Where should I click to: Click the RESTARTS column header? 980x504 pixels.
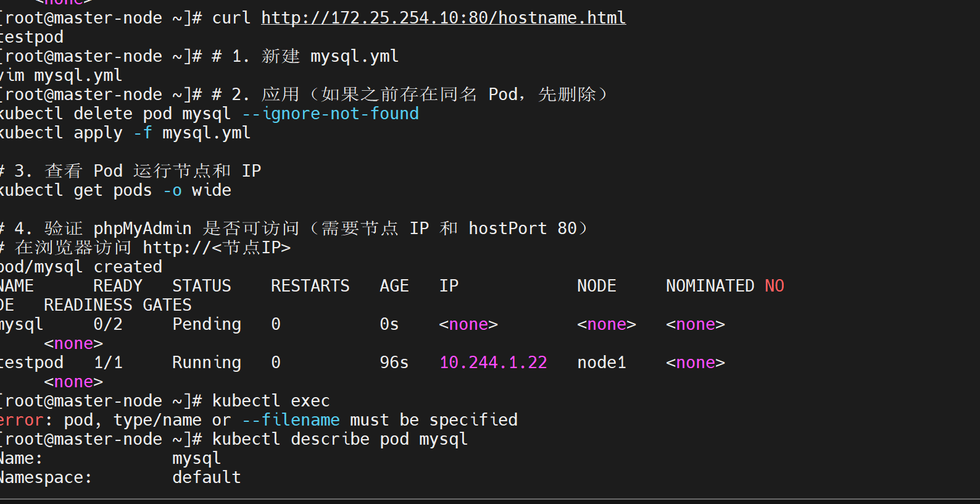click(310, 286)
